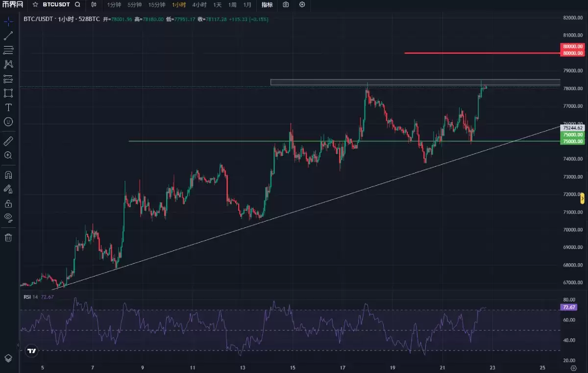Hide all drawings with eye icon

point(8,217)
